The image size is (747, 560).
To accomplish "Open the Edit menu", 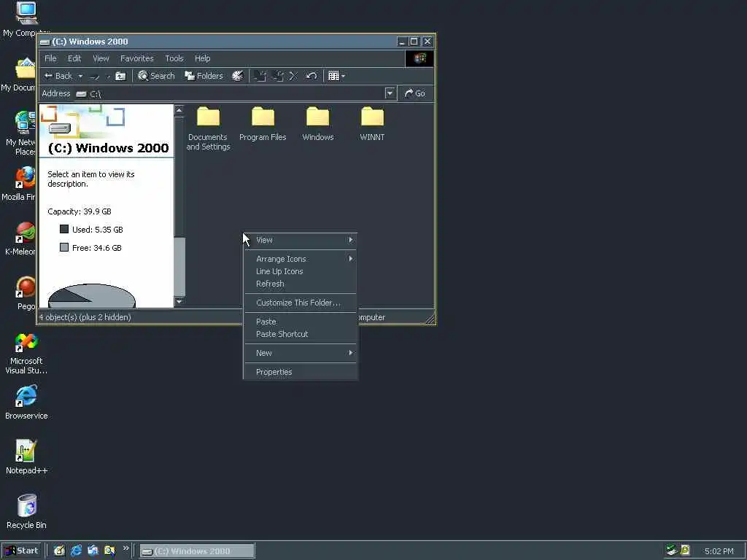I will tap(74, 58).
